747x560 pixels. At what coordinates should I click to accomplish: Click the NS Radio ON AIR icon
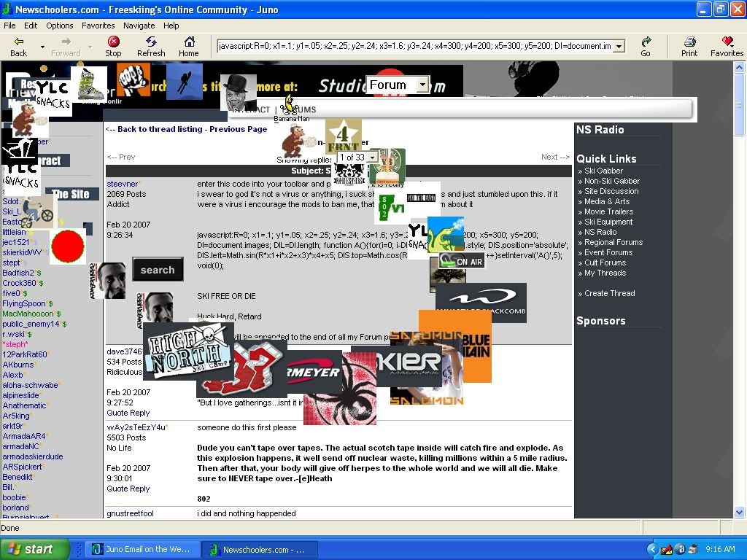[460, 260]
